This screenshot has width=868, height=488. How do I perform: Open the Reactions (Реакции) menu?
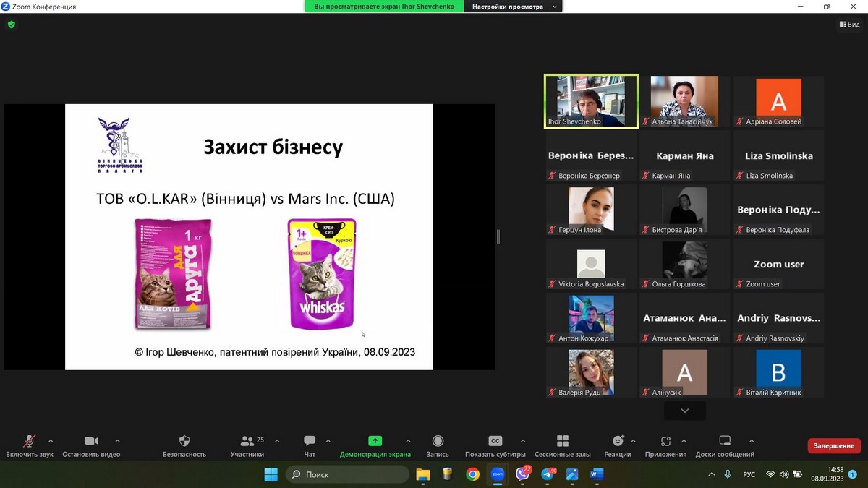coord(617,441)
